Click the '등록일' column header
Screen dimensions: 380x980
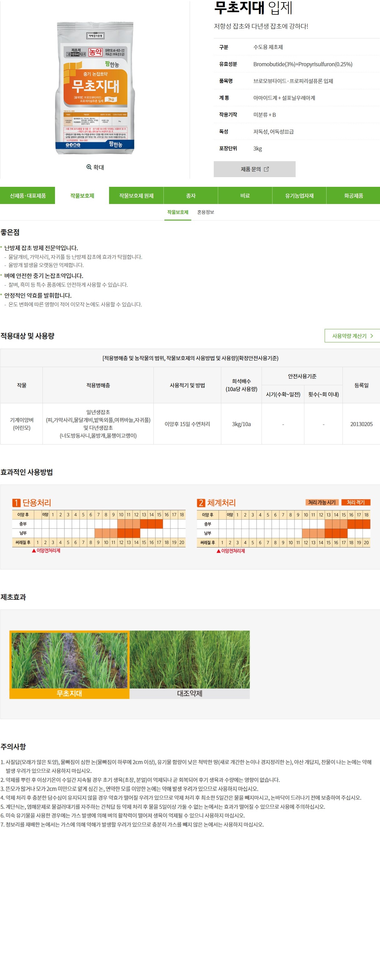click(x=361, y=386)
